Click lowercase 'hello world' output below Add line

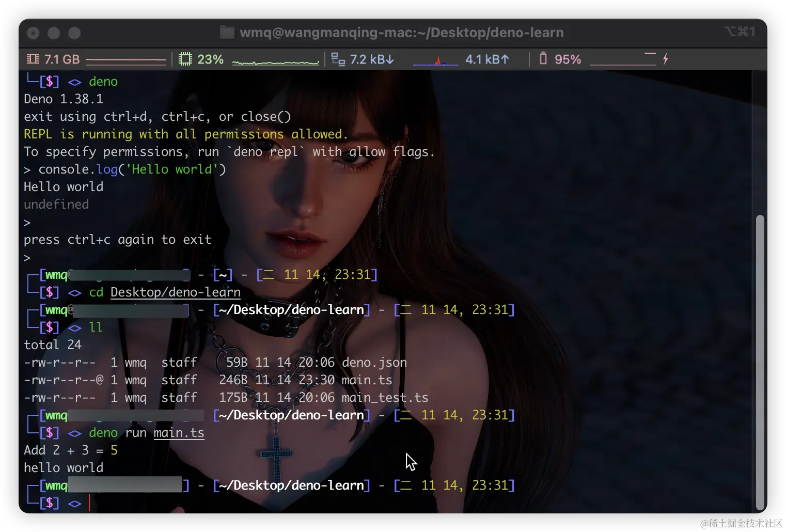point(64,468)
